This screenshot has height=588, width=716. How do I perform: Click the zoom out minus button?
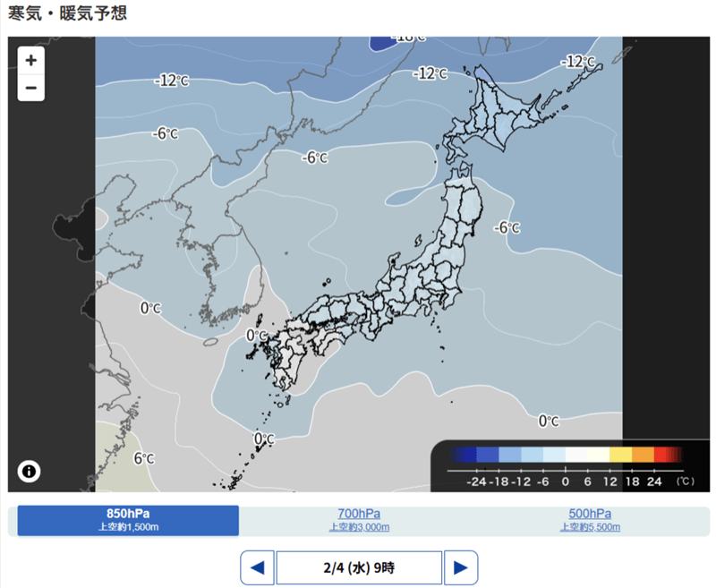[x=30, y=88]
